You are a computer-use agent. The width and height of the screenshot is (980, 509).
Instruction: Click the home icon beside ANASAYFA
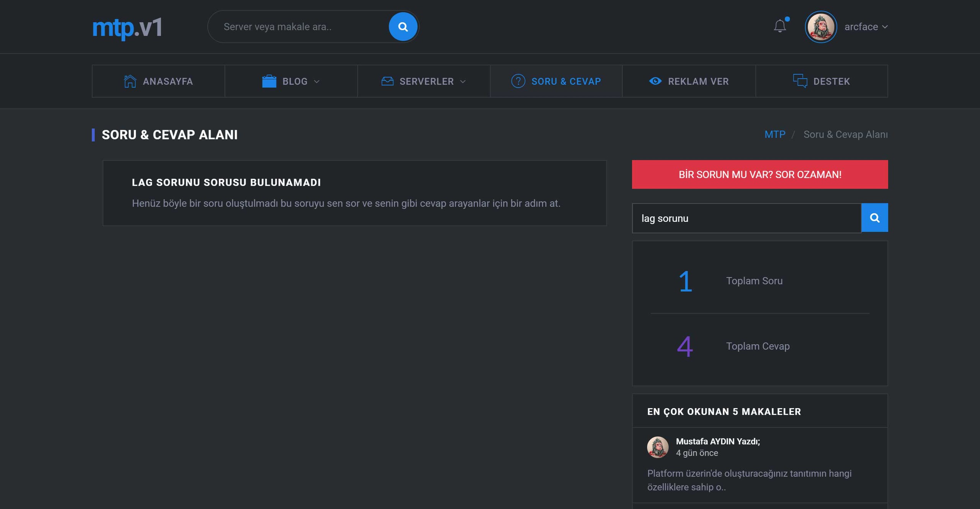(x=130, y=81)
